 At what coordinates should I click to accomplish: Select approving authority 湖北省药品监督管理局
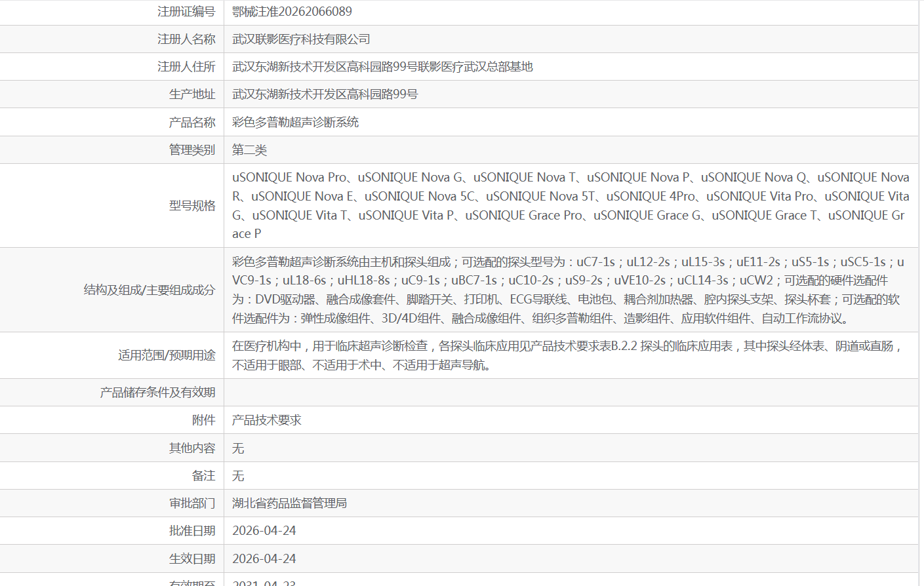pyautogui.click(x=289, y=503)
